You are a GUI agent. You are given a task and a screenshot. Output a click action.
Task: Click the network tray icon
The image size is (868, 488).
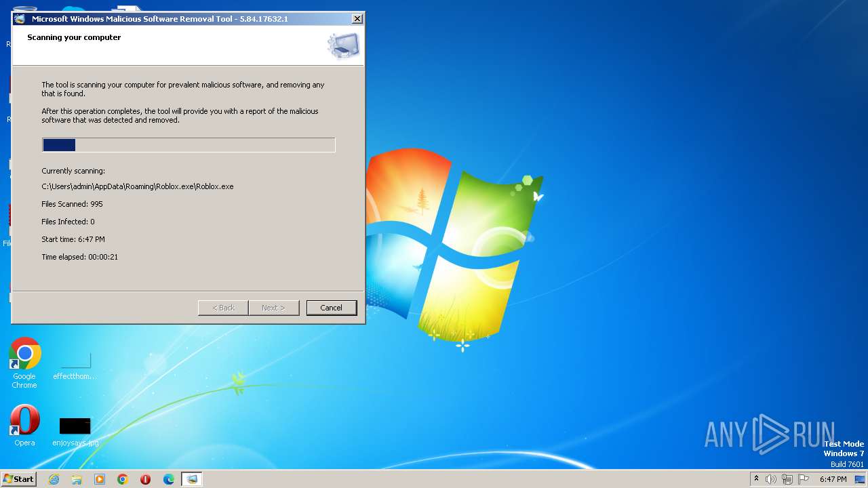click(787, 479)
